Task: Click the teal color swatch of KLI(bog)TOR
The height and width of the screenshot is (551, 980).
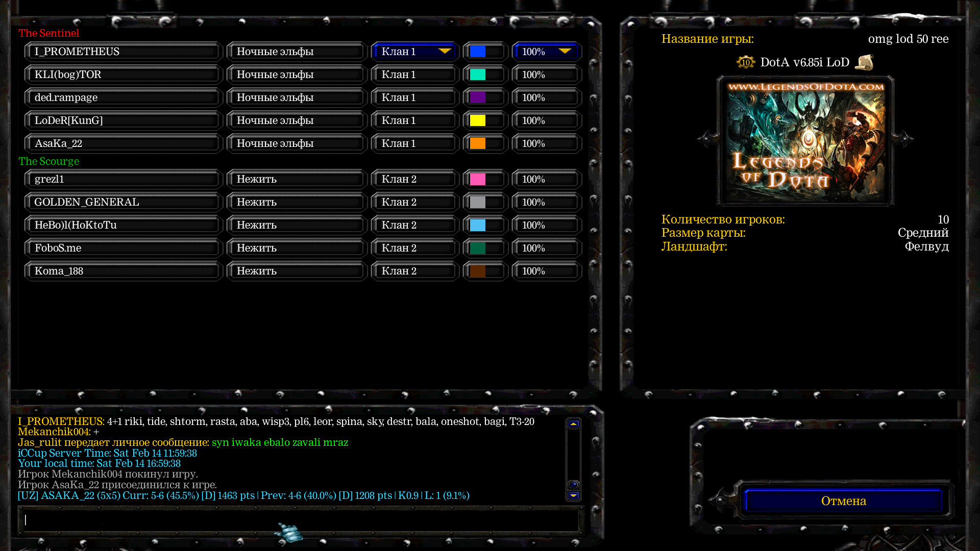Action: point(478,74)
